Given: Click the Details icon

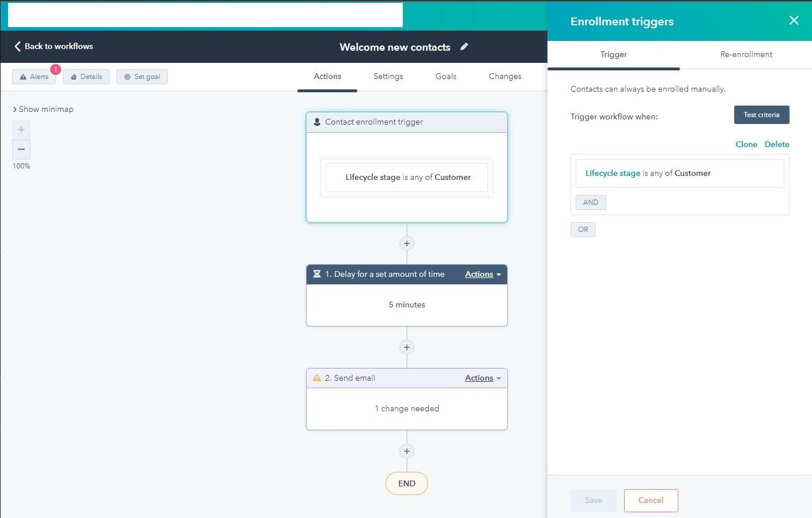Looking at the screenshot, I should pyautogui.click(x=86, y=76).
